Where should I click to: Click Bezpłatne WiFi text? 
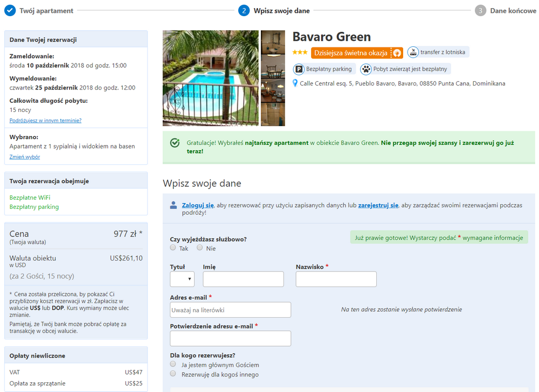pyautogui.click(x=30, y=198)
